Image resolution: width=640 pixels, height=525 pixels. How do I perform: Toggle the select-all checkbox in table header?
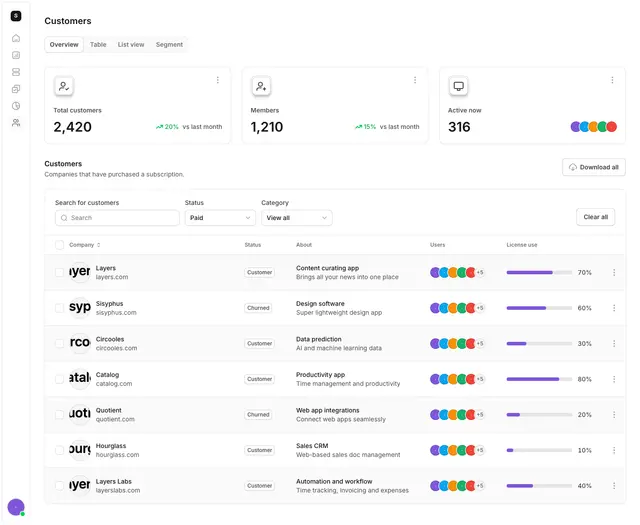coord(60,245)
